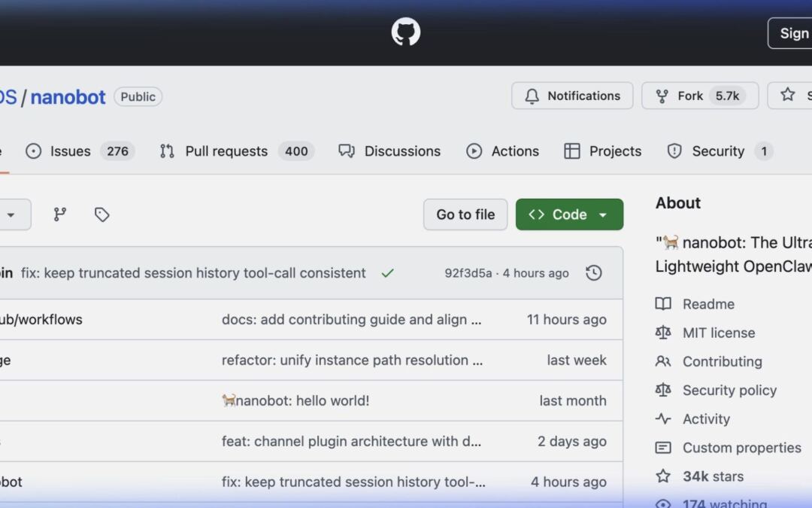Click the star icon button
Screen dimensions: 812x508
click(788, 96)
